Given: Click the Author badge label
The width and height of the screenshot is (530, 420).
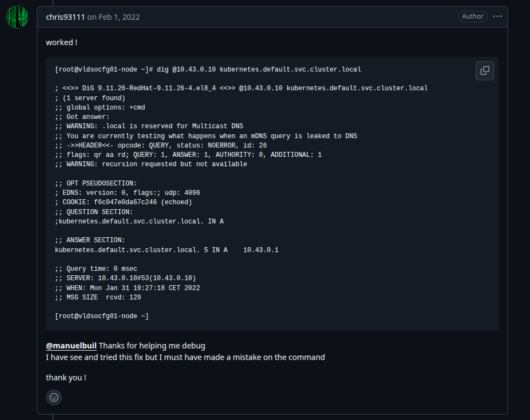Looking at the screenshot, I should pos(472,16).
